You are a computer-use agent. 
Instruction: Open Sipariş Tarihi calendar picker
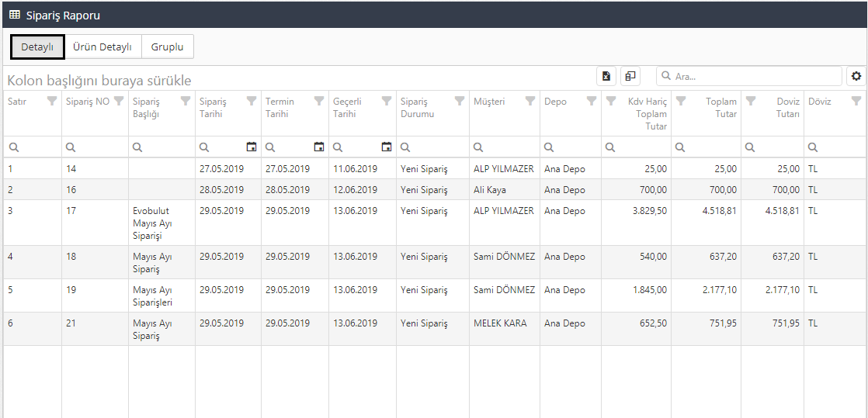[x=251, y=147]
